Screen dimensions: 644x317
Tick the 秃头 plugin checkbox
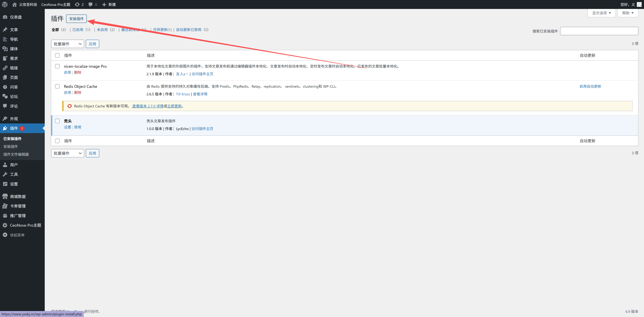coord(57,121)
